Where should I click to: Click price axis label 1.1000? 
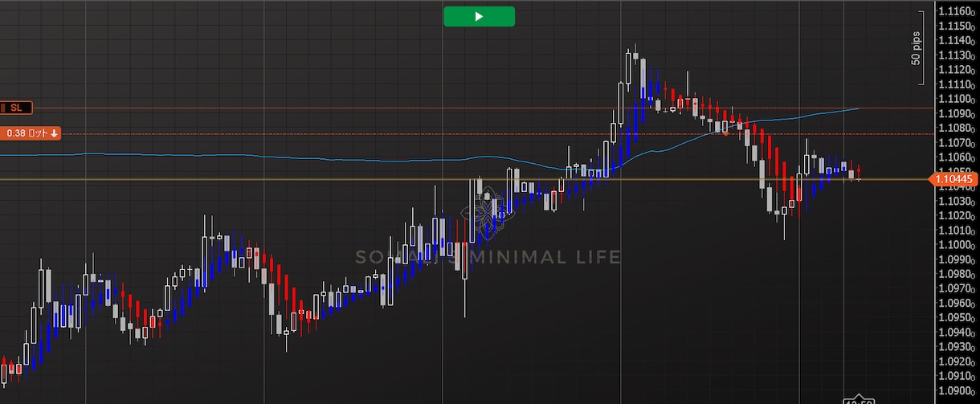pos(958,244)
